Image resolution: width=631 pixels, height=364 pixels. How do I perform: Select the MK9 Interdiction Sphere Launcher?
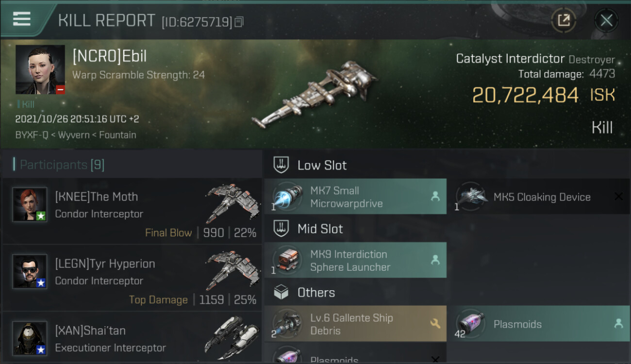(x=355, y=260)
